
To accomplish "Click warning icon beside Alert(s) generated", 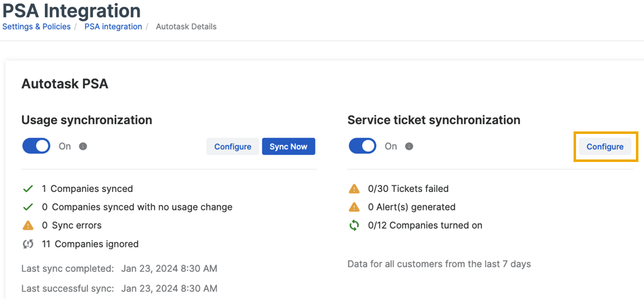I will [354, 207].
